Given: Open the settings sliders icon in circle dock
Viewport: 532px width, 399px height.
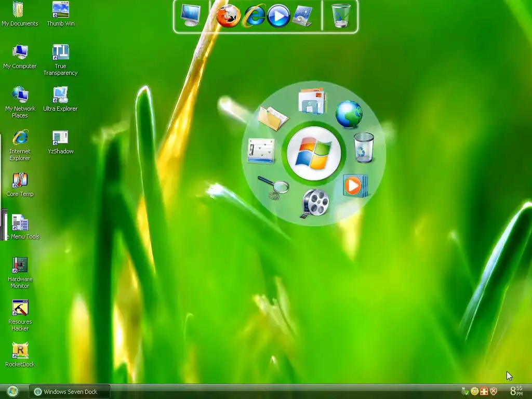Looking at the screenshot, I should tap(261, 151).
